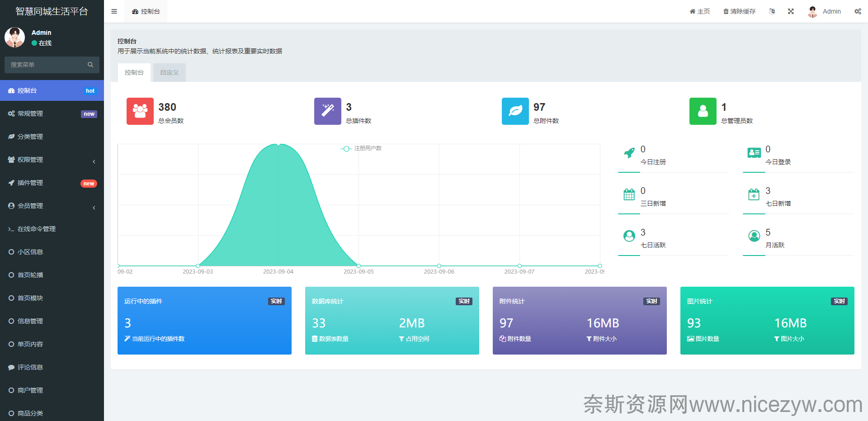Open 插件管理 in the sidebar
This screenshot has height=421, width=868.
tap(52, 183)
